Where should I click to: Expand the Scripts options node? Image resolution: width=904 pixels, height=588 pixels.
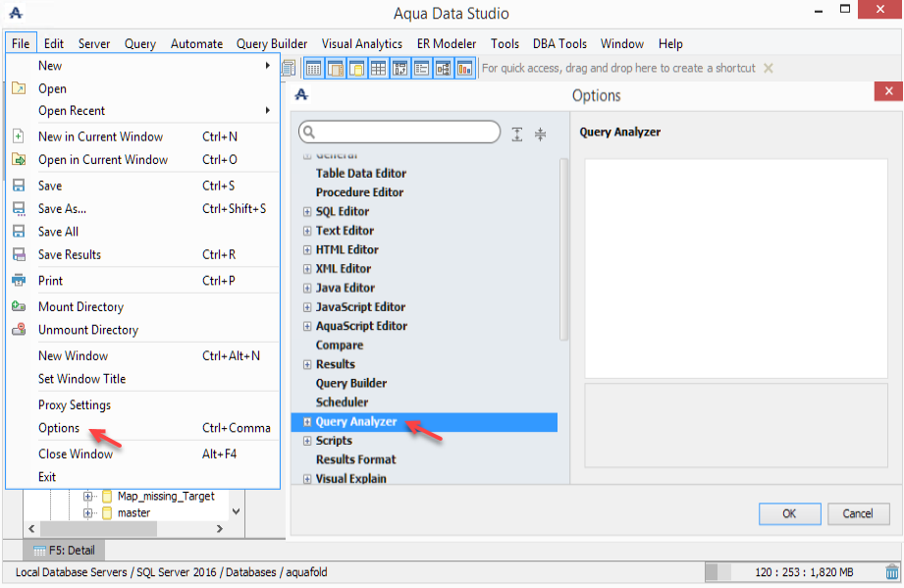point(307,441)
